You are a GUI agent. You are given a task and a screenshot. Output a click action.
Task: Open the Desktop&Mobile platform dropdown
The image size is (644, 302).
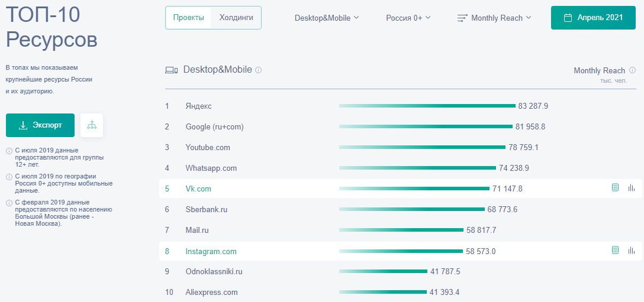tap(327, 18)
